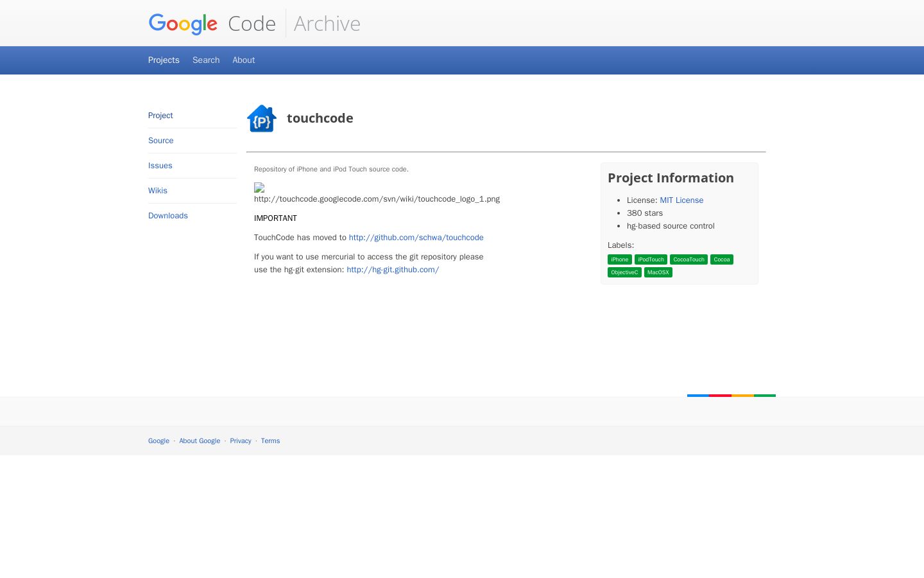924x578 pixels.
Task: Click the repository description text
Action: [x=331, y=170]
